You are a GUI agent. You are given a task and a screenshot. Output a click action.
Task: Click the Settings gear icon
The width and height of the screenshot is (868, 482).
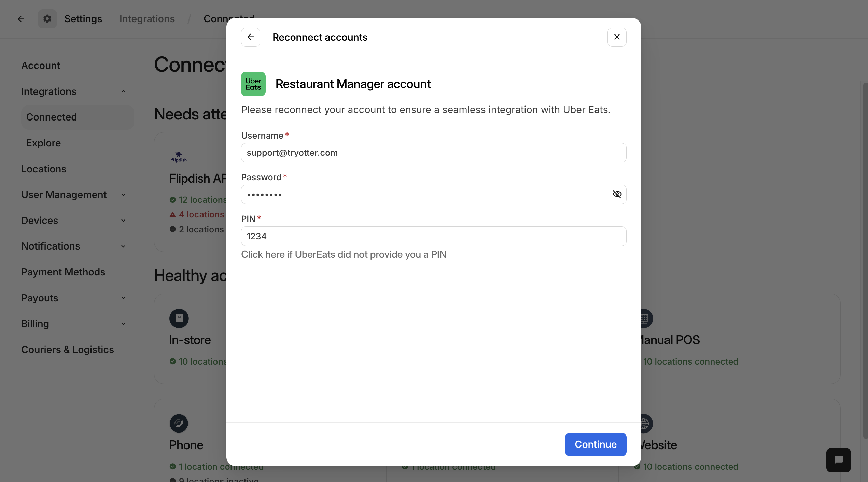pyautogui.click(x=47, y=19)
